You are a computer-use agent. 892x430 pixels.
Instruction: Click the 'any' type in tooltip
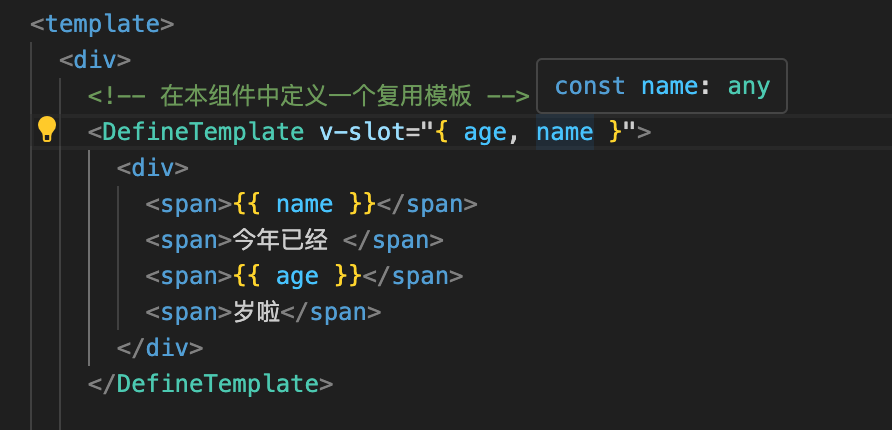(749, 86)
